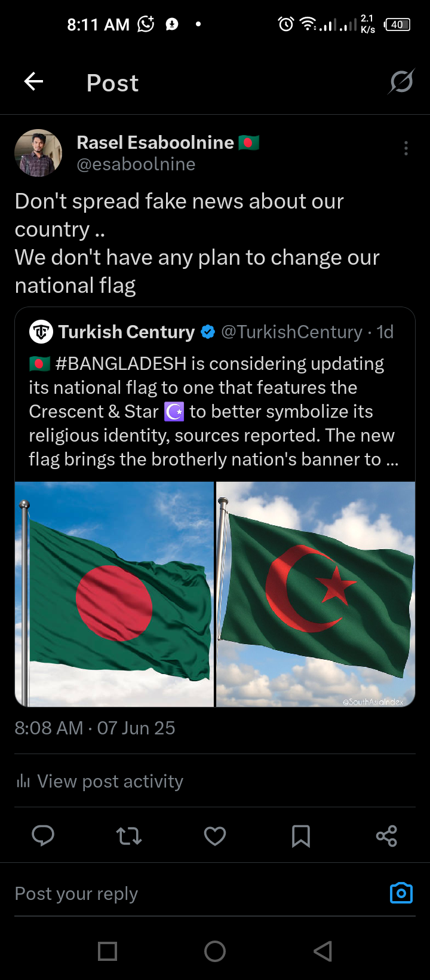Open the three-dot post options menu
The image size is (430, 980).
[406, 148]
